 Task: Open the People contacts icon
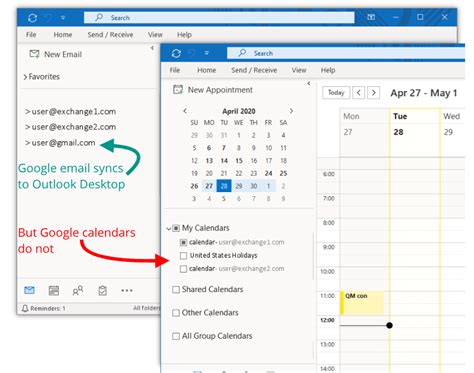78,291
